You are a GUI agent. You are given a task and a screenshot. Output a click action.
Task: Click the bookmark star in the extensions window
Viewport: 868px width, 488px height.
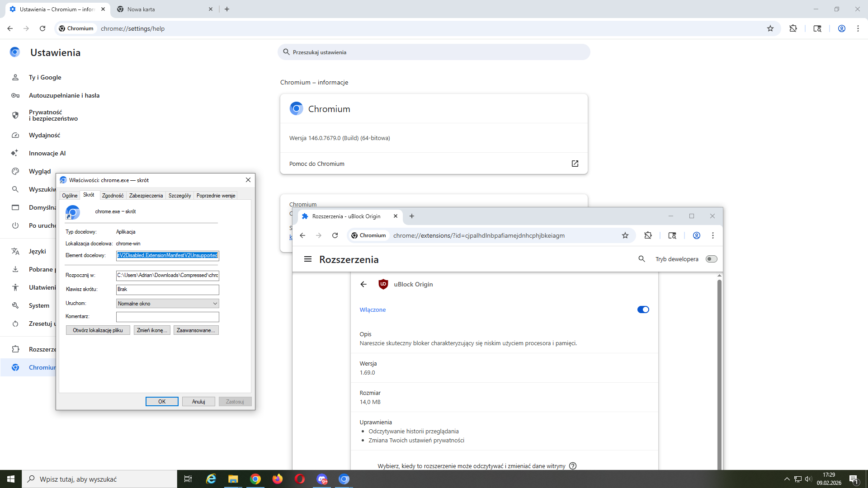pos(625,235)
